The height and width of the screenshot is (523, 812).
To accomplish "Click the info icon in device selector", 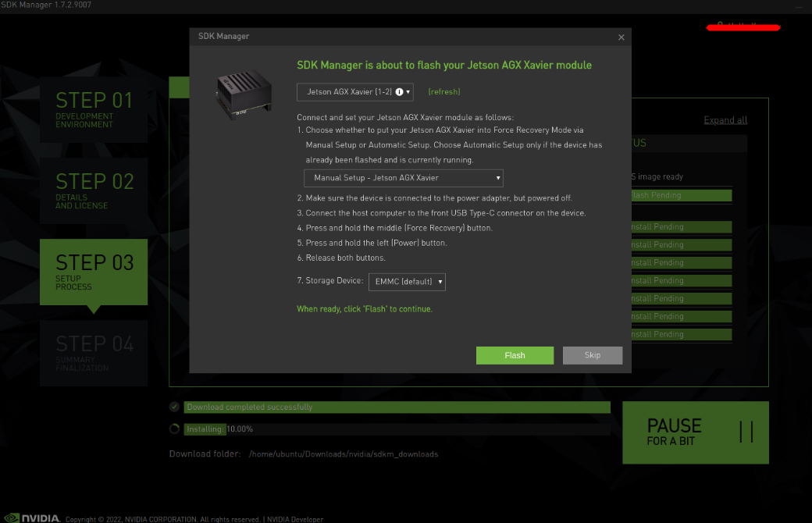I will point(399,91).
